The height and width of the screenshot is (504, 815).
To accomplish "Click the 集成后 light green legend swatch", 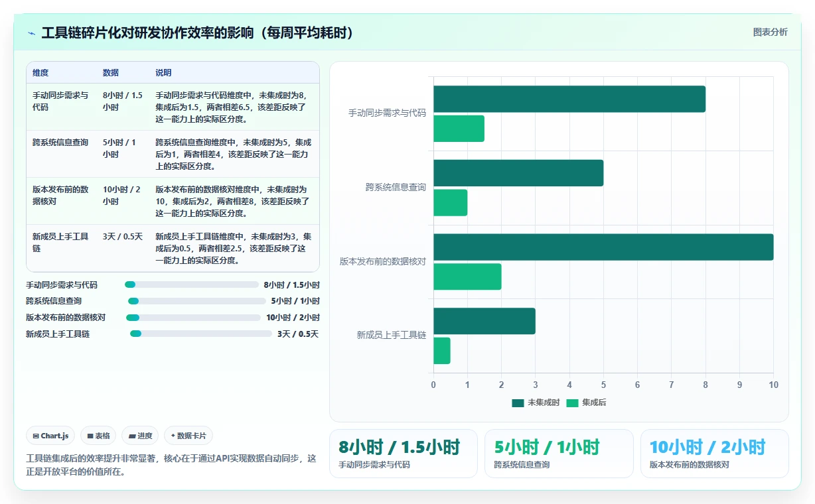I will pyautogui.click(x=572, y=403).
